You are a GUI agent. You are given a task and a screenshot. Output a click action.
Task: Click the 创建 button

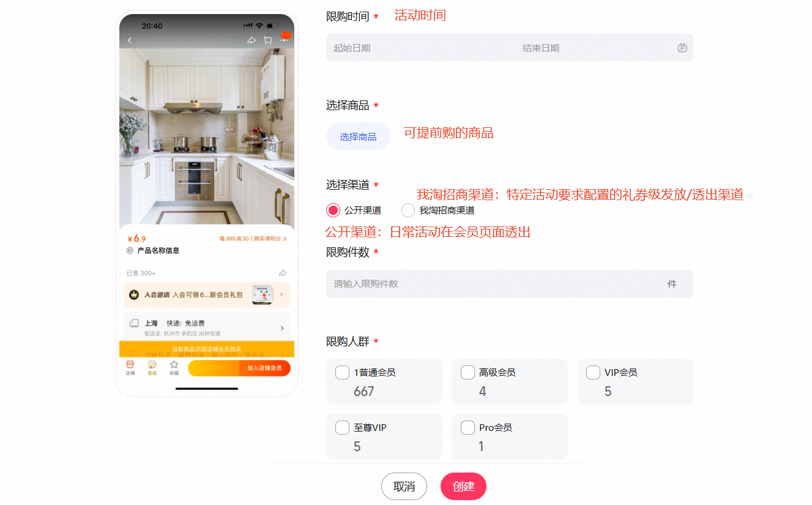[x=463, y=487]
